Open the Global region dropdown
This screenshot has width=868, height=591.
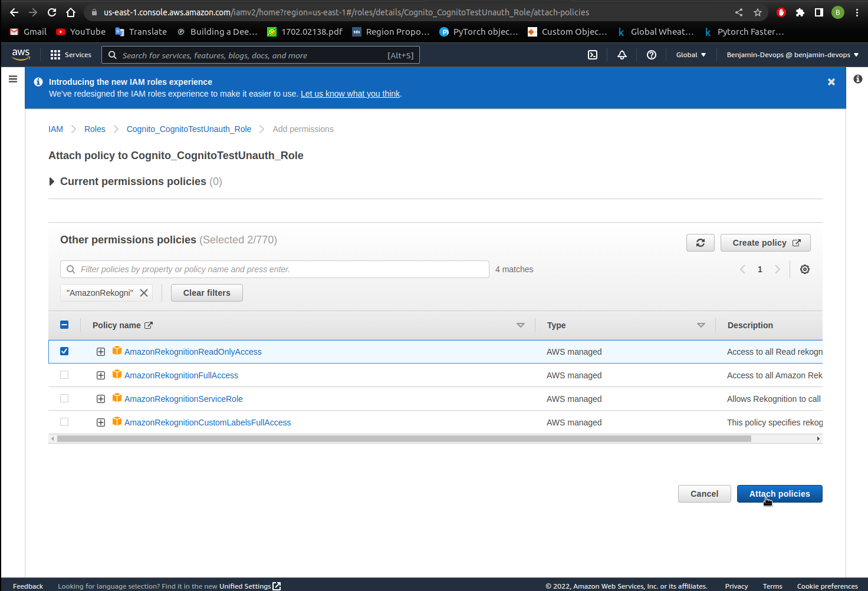point(691,55)
